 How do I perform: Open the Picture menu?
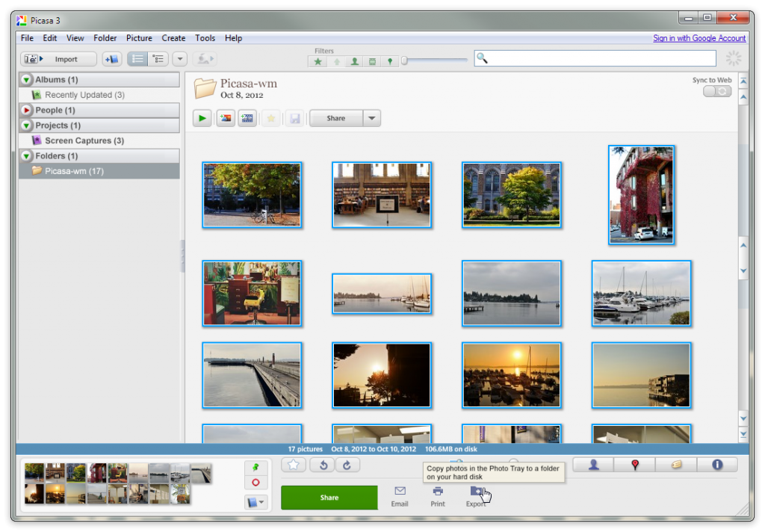click(139, 38)
